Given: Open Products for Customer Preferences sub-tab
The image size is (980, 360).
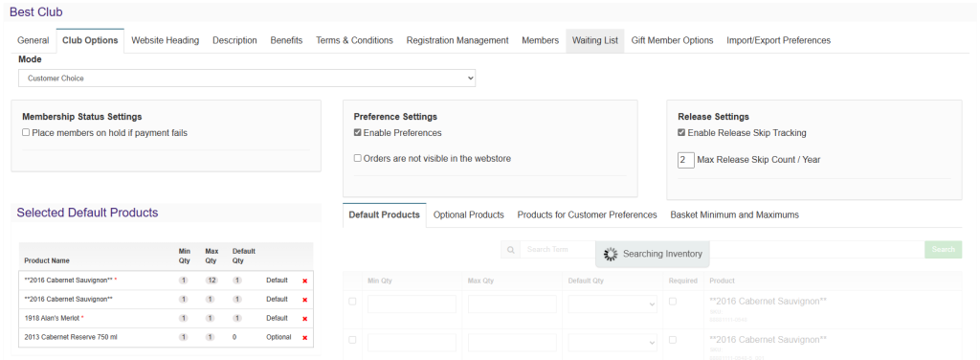Looking at the screenshot, I should click(587, 214).
